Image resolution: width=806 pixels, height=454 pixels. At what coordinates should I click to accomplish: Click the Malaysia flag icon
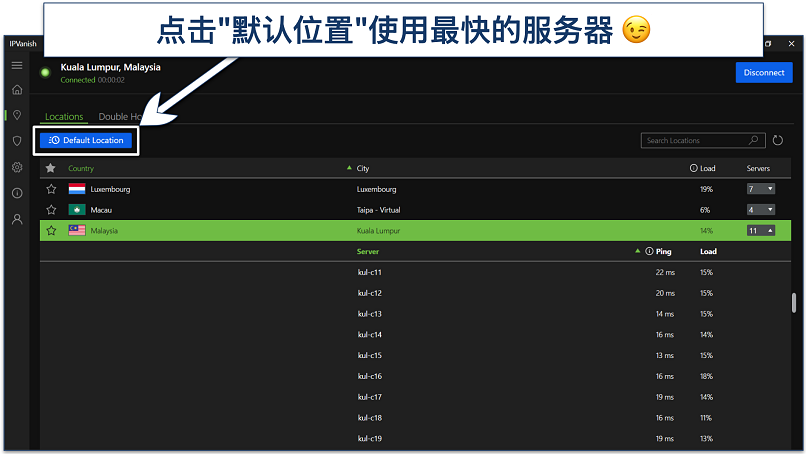click(x=77, y=230)
